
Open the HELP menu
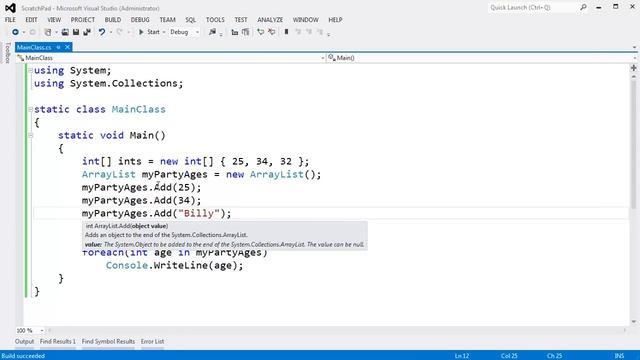point(335,20)
